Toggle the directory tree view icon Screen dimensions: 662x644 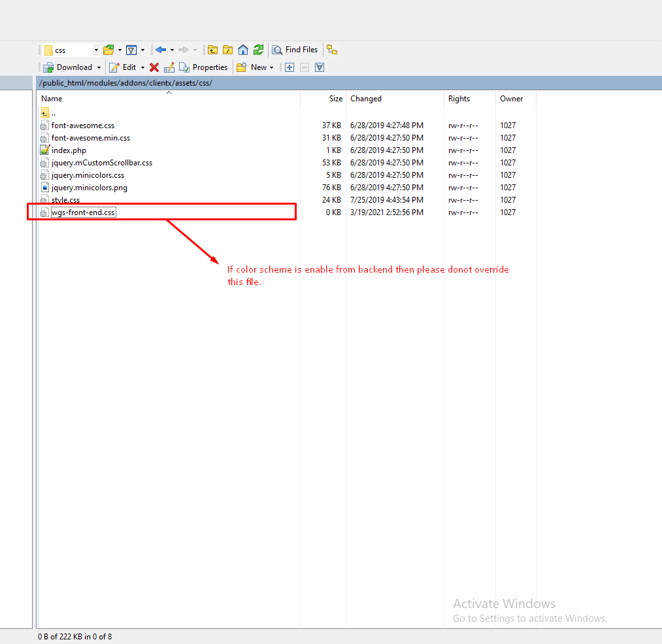pos(332,50)
